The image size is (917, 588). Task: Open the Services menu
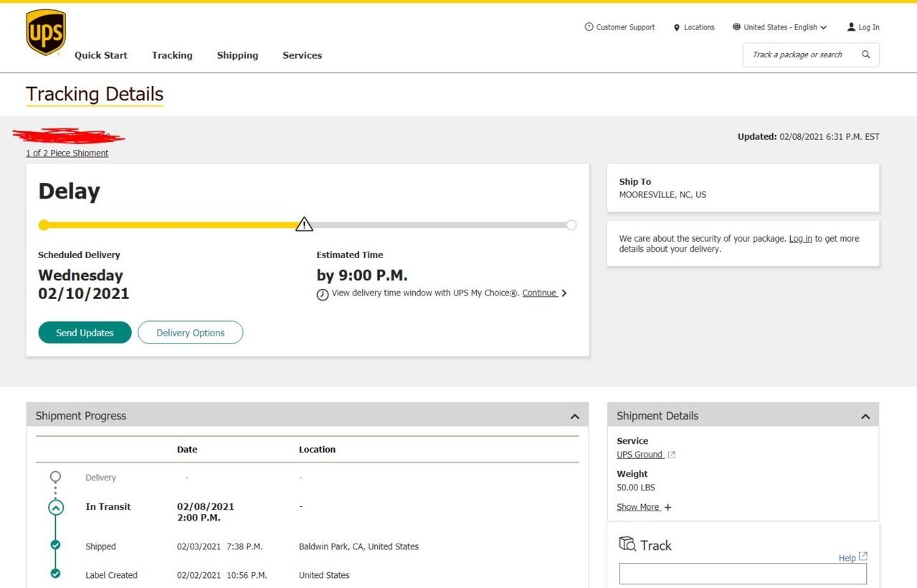[x=303, y=55]
